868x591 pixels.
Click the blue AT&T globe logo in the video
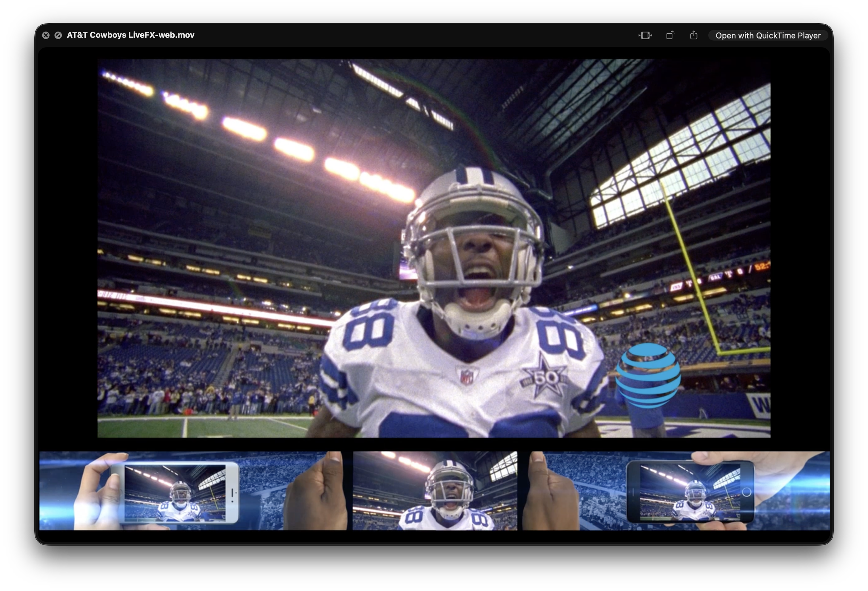click(648, 375)
